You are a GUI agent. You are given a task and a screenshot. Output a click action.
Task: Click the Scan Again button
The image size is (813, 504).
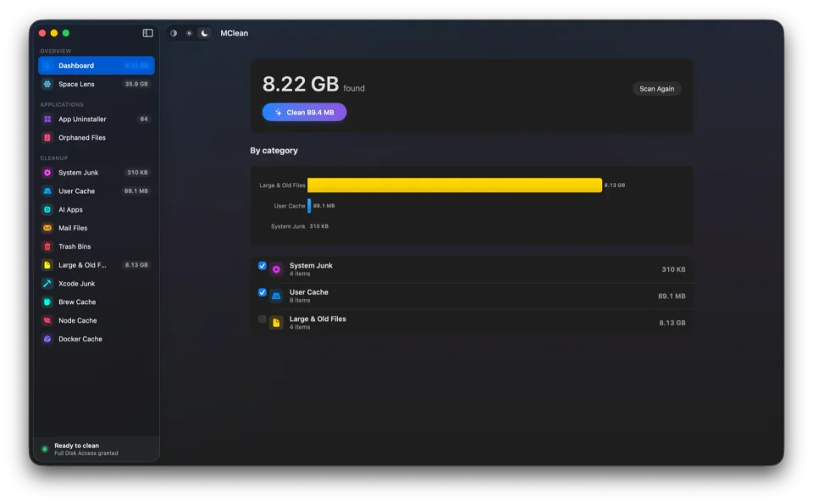[656, 89]
